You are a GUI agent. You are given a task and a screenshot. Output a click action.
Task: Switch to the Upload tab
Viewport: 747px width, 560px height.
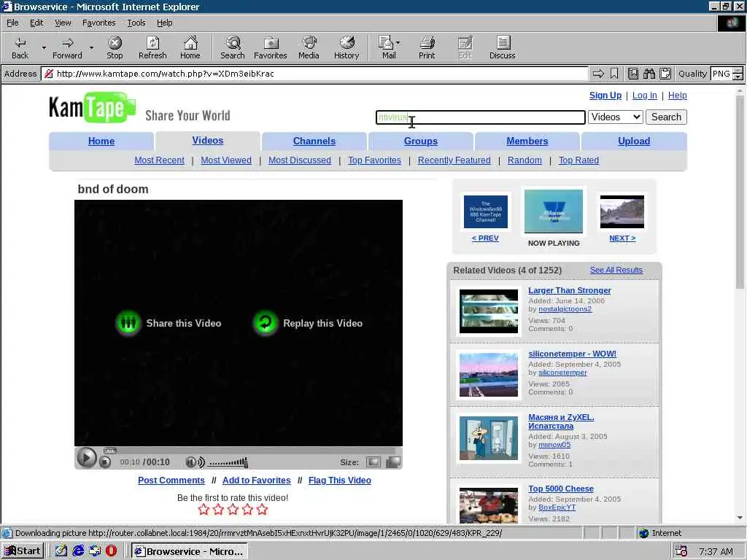[x=634, y=141]
